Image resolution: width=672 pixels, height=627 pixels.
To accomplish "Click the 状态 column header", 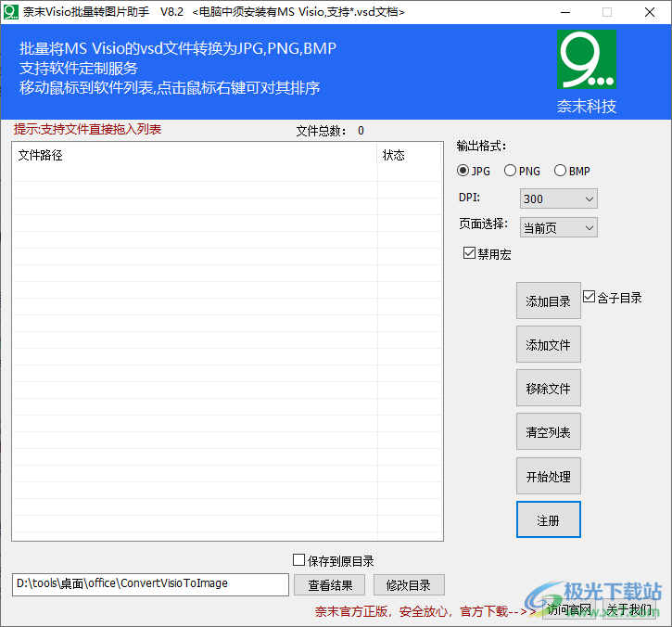I will pyautogui.click(x=410, y=155).
